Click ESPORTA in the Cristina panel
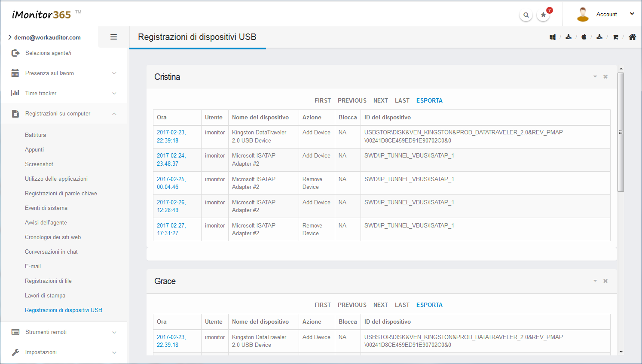Screen dimensions: 642x364 pyautogui.click(x=429, y=101)
